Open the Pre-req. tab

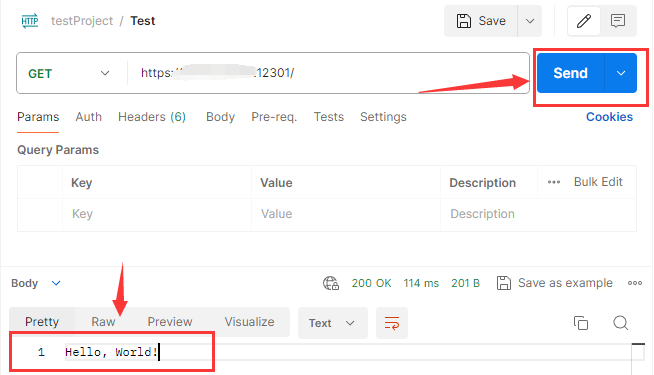[274, 117]
